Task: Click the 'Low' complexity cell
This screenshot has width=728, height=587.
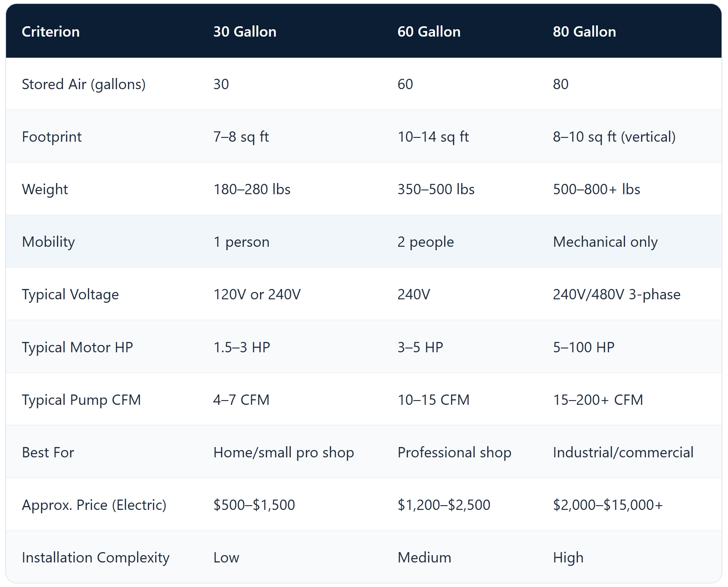Action: pos(226,558)
